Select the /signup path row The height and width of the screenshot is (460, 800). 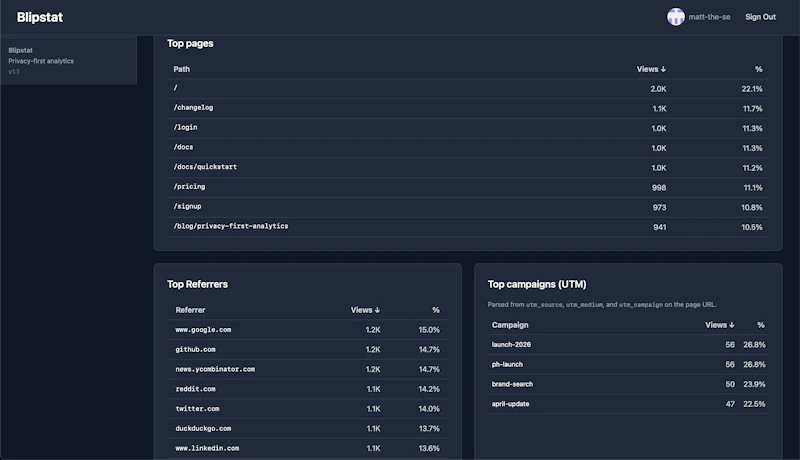pyautogui.click(x=468, y=207)
